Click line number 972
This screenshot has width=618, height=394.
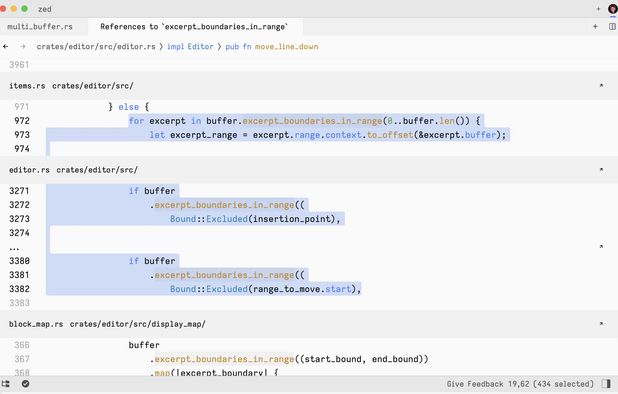(x=22, y=121)
